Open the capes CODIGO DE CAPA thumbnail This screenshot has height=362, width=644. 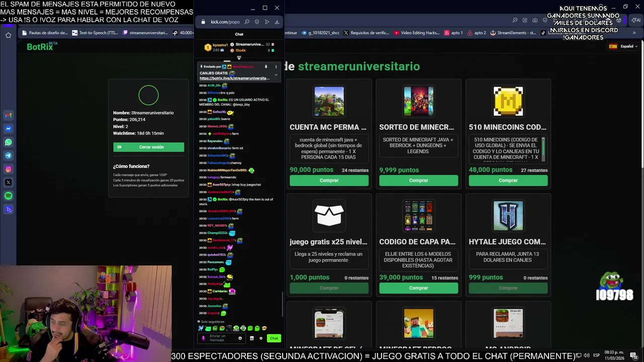(x=419, y=216)
